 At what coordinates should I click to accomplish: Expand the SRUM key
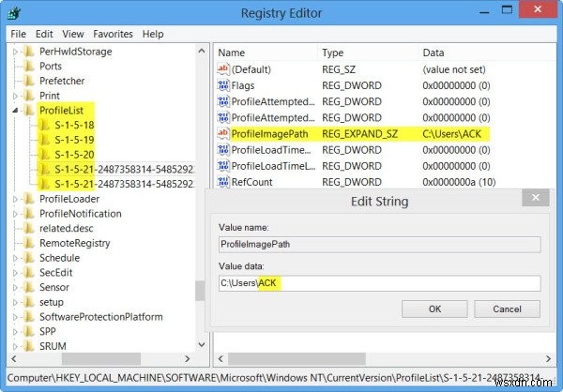[x=15, y=346]
